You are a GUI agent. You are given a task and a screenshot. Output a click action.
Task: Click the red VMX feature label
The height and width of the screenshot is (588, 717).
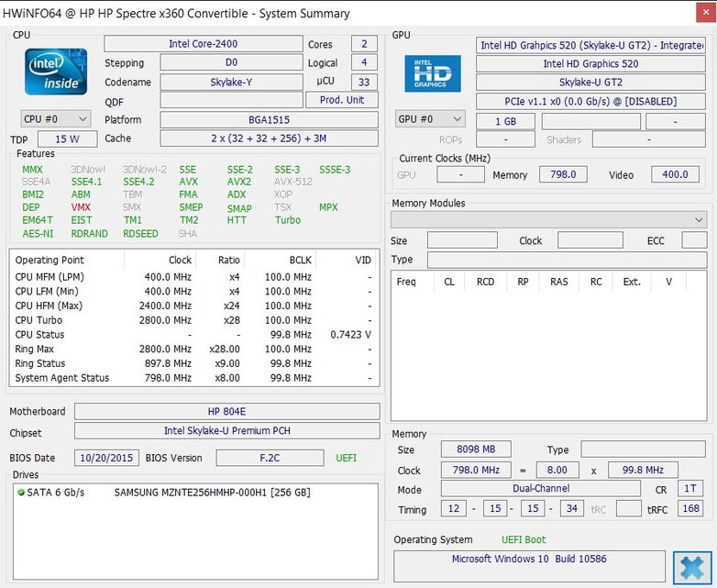[x=81, y=207]
